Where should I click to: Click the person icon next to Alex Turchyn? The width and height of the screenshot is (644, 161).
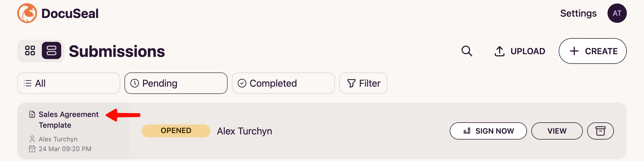click(x=32, y=139)
